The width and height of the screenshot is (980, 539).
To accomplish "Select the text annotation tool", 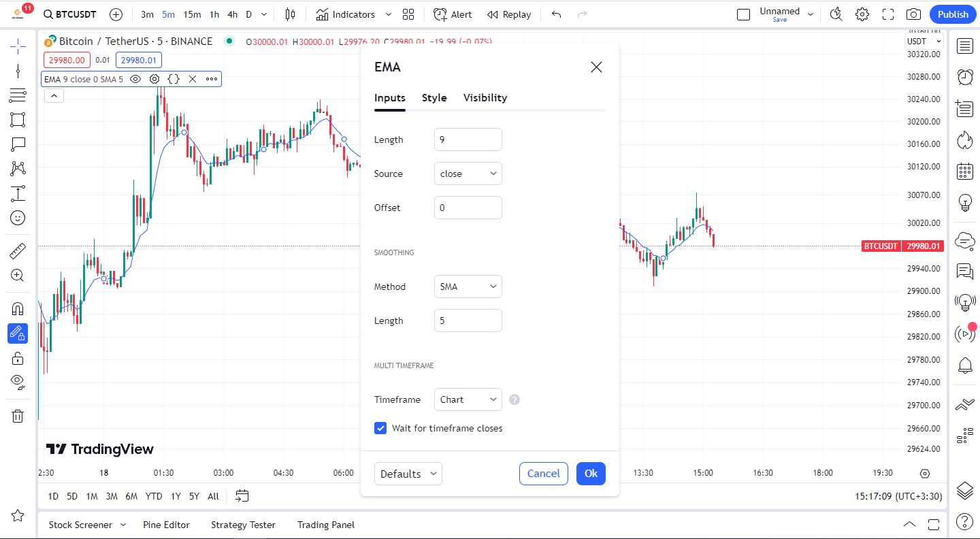I will click(18, 144).
